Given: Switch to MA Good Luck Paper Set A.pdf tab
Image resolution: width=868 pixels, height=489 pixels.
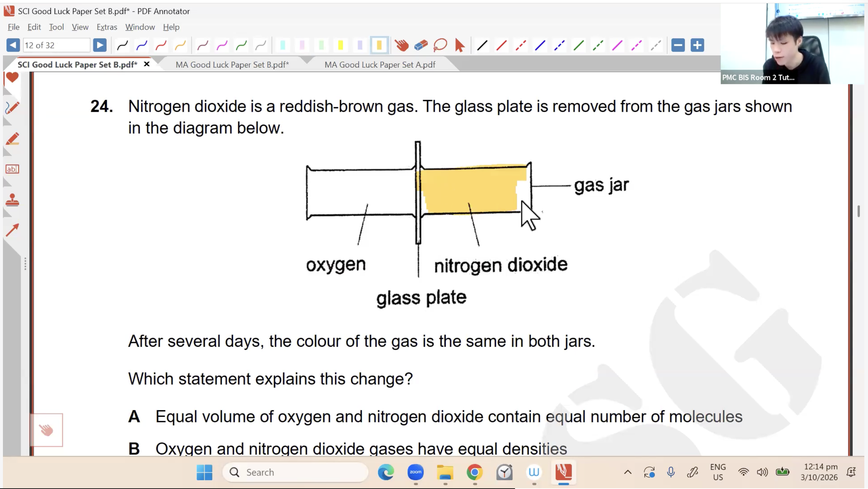Looking at the screenshot, I should pyautogui.click(x=380, y=65).
